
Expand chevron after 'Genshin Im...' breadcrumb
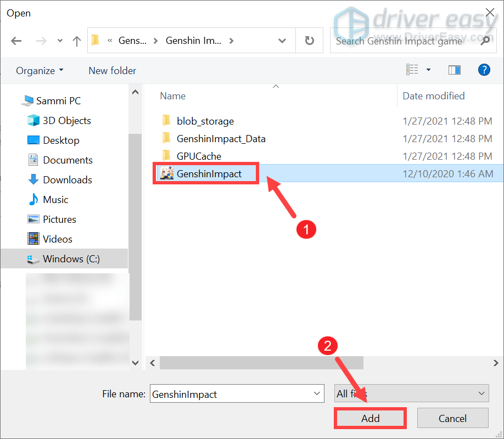[x=232, y=41]
